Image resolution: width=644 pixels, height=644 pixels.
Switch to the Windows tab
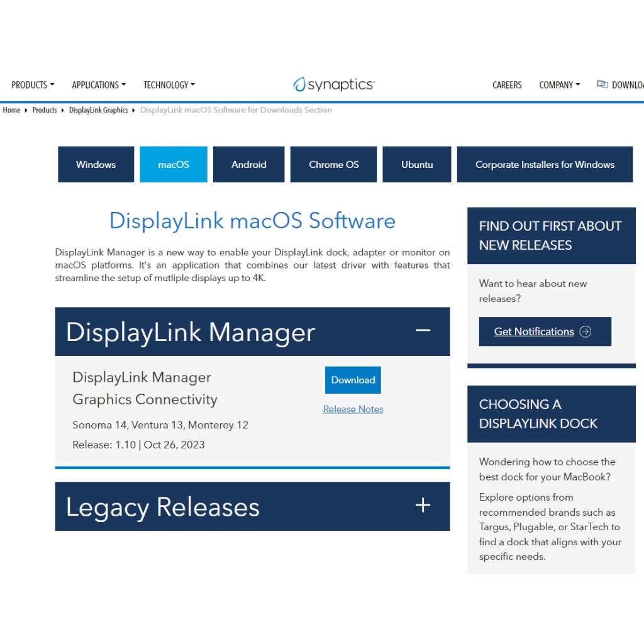point(96,165)
